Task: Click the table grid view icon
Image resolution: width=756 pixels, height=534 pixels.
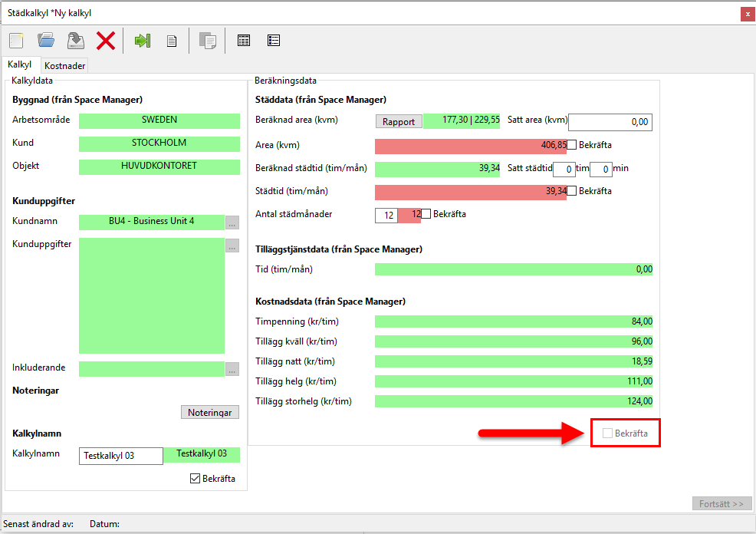Action: pos(244,41)
